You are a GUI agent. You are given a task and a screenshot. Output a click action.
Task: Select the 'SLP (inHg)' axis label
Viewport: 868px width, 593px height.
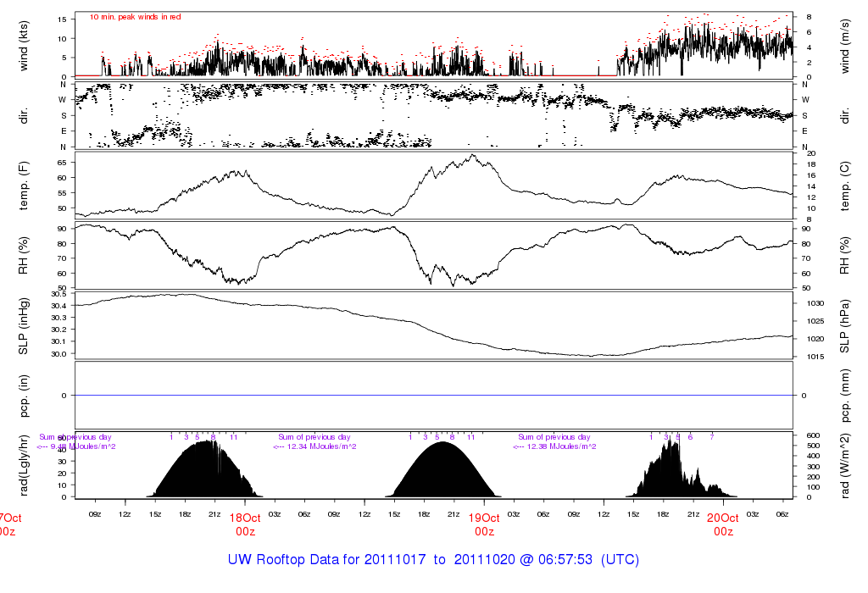tap(23, 326)
